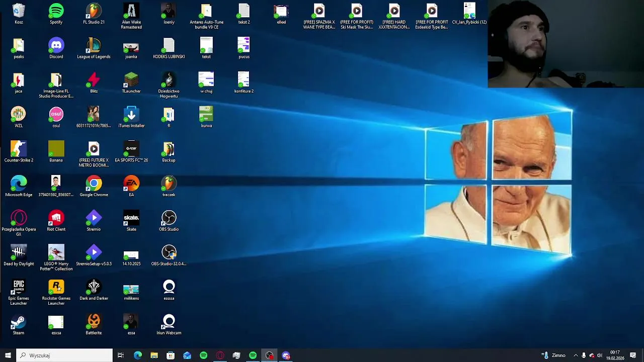Expand hidden system tray icons
The image size is (644, 362).
(x=576, y=355)
